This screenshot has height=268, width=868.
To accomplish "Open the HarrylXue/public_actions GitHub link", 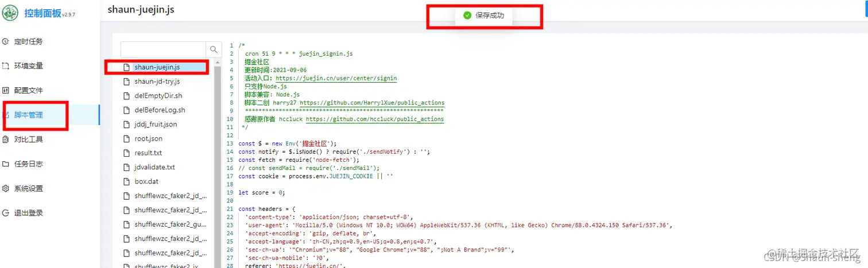I will (372, 103).
